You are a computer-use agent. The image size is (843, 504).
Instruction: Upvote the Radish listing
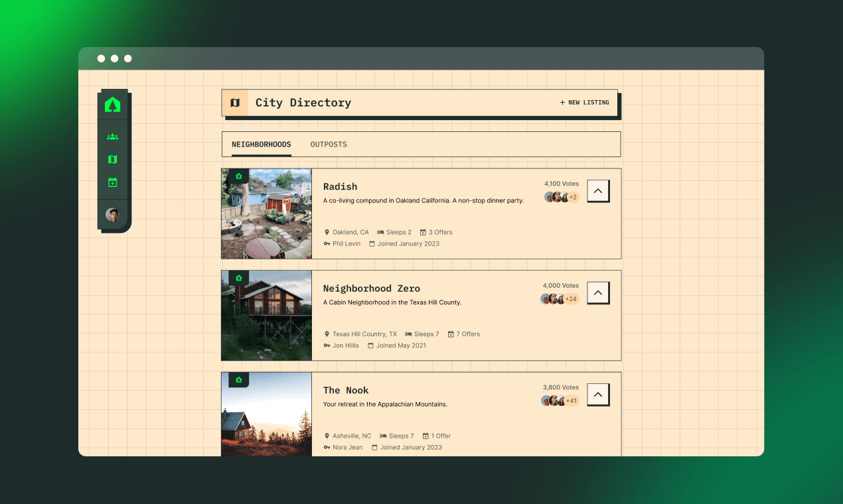pos(598,191)
